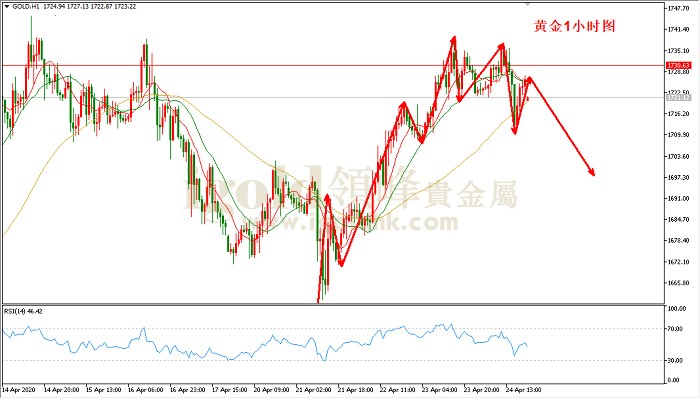This screenshot has height=398, width=700.
Task: Click the 22 Apr 11:00 time label
Action: pos(397,390)
